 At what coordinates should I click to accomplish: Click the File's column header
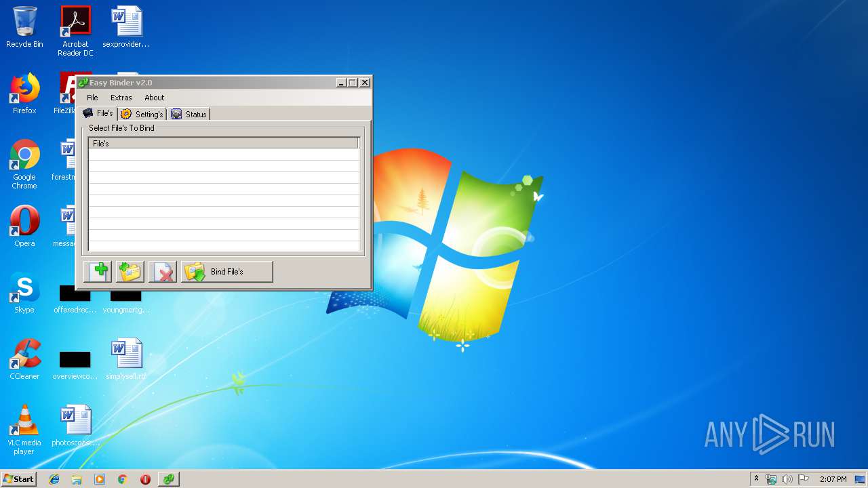[223, 143]
